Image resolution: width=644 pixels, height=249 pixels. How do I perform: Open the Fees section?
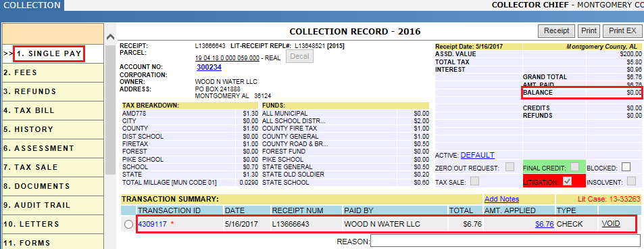coord(52,73)
